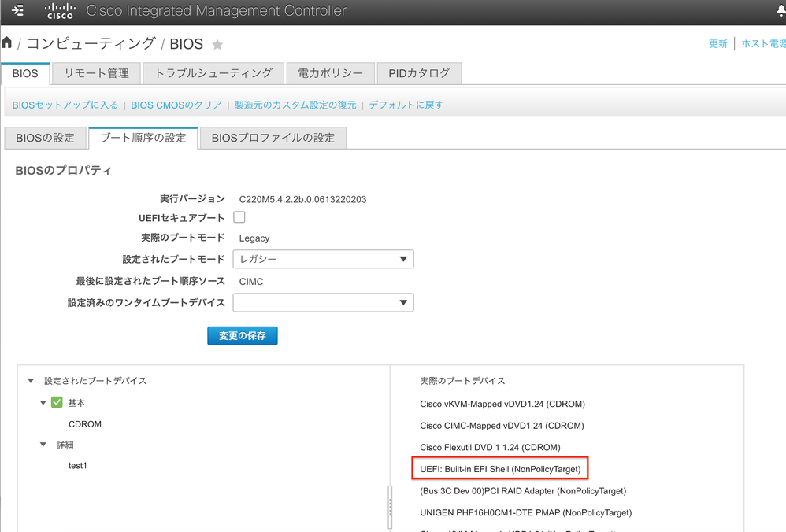Viewport: 786px width, 532px height.
Task: Collapse the 設定されたブートデバイス tree
Action: (31, 381)
